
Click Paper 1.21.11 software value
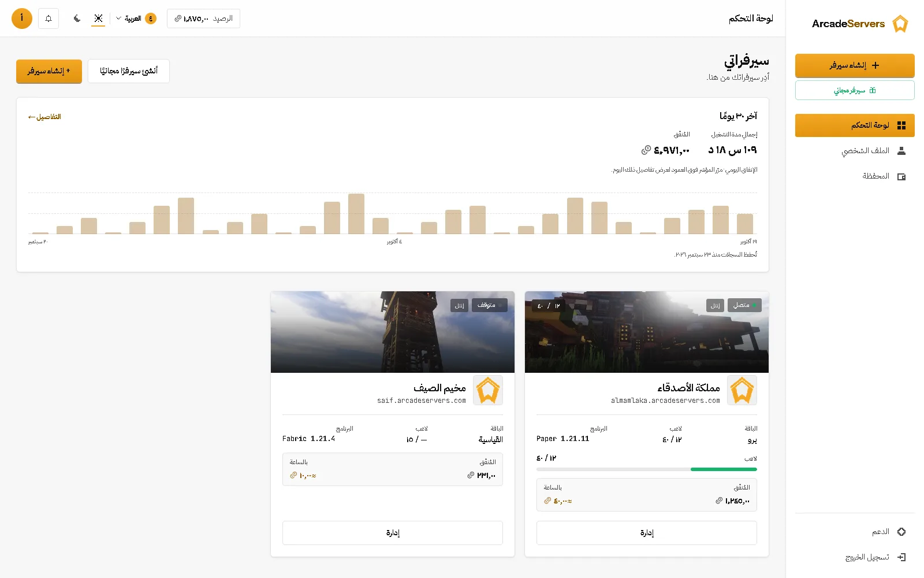click(x=563, y=439)
